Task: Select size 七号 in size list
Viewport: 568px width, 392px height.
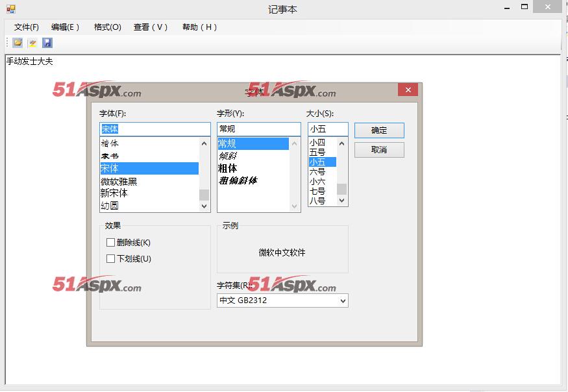Action: point(323,191)
